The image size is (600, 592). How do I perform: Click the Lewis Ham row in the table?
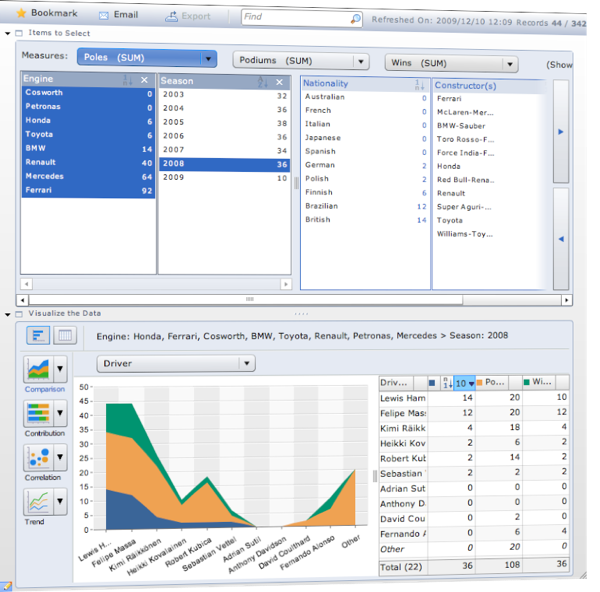click(474, 398)
